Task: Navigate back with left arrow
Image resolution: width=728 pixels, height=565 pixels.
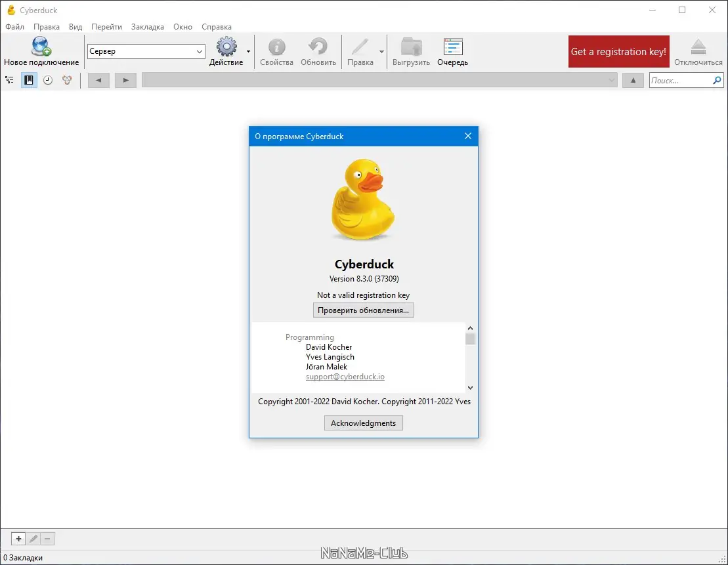Action: click(x=98, y=80)
